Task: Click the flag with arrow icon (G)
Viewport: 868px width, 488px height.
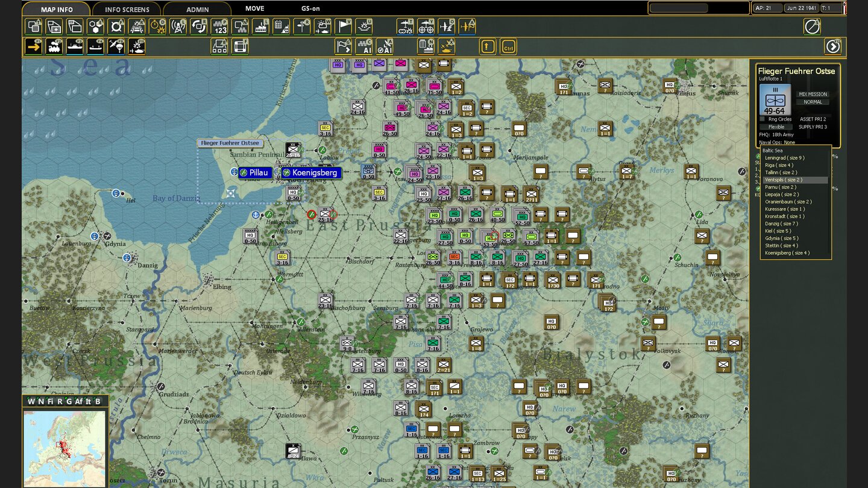Action: click(x=344, y=46)
